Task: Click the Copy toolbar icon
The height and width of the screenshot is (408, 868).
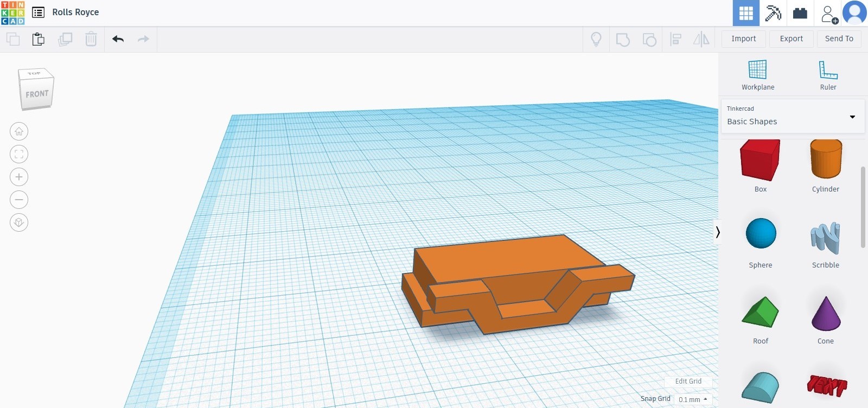Action: pos(13,39)
